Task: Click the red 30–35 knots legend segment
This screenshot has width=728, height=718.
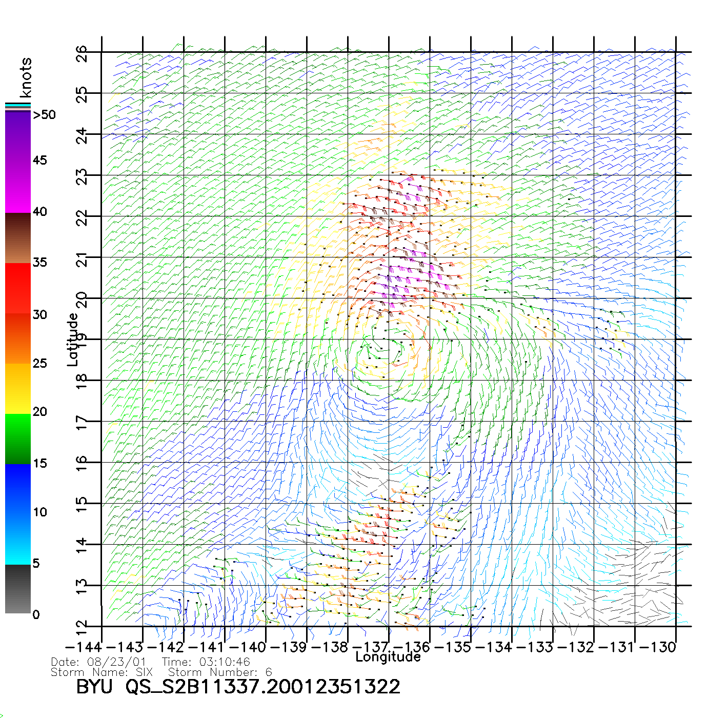Action: point(17,288)
